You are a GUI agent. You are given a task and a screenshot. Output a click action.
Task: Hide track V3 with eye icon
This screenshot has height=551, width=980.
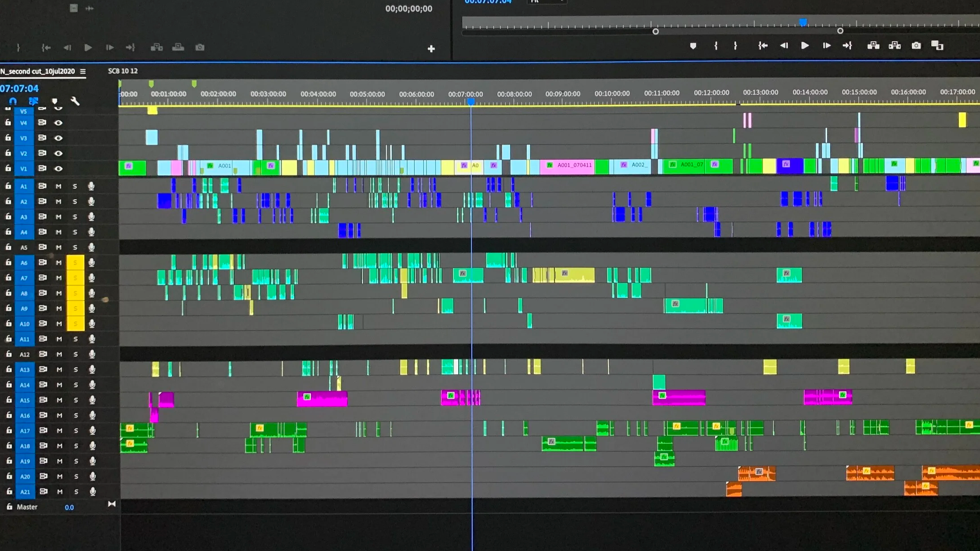pos(58,138)
